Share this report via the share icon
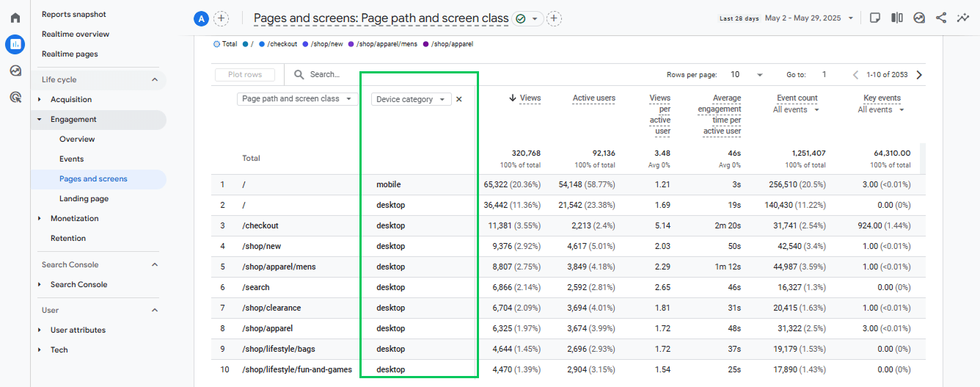980x387 pixels. 941,18
